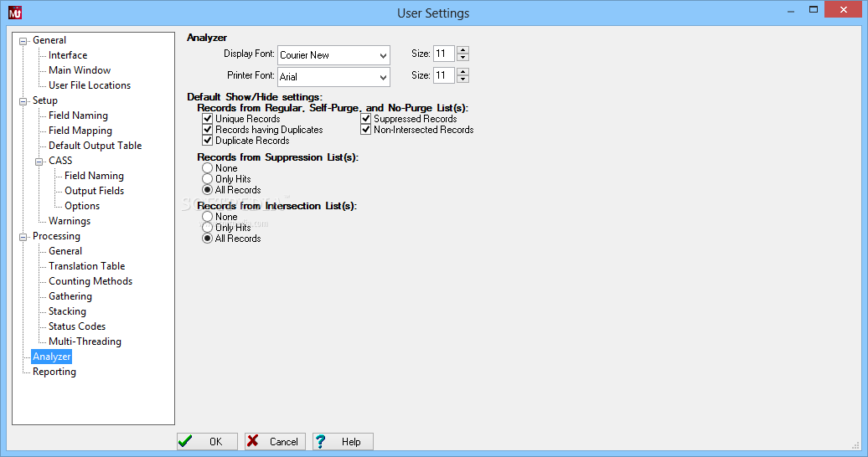
Task: Select the top-level General tree item
Action: [x=49, y=40]
